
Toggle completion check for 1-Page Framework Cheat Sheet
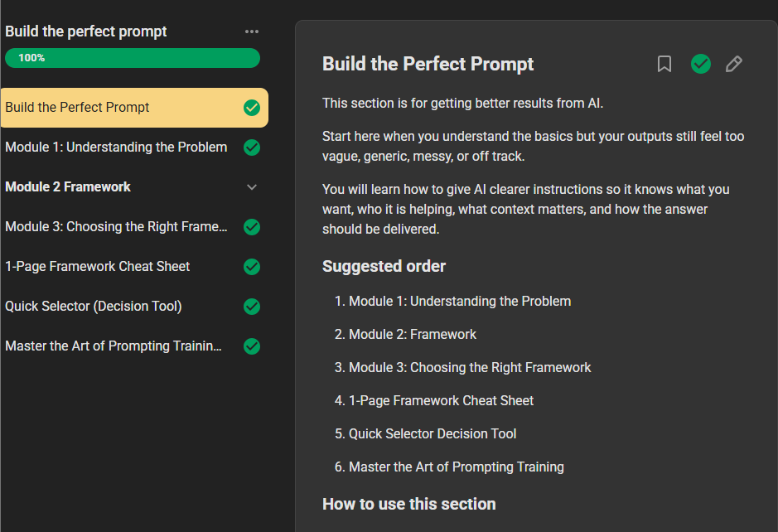tap(252, 267)
